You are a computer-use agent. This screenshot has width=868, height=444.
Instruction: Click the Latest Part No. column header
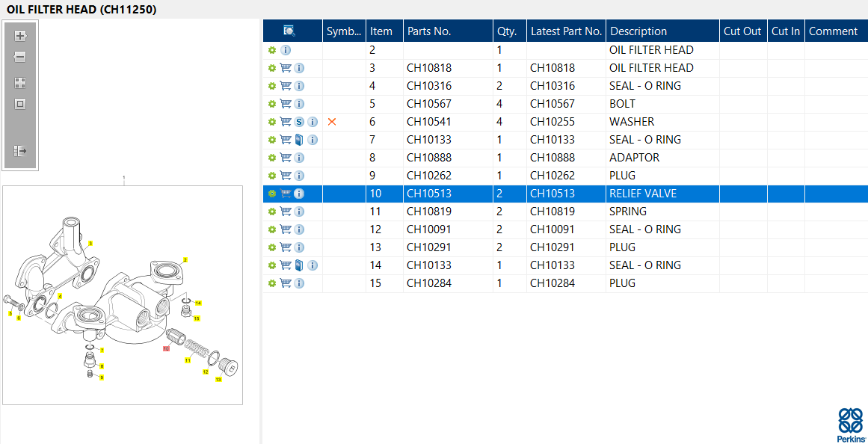[566, 31]
